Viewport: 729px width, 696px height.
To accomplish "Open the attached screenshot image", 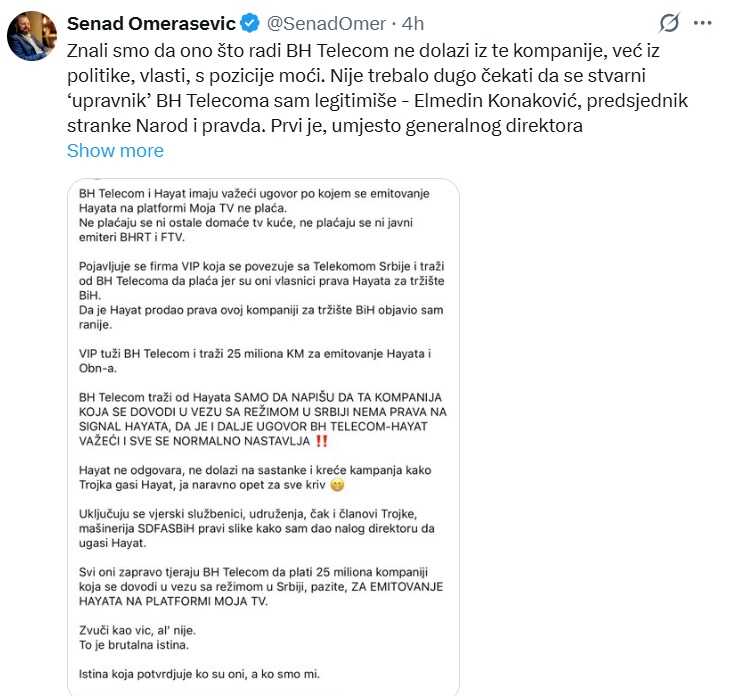I will coord(263,437).
